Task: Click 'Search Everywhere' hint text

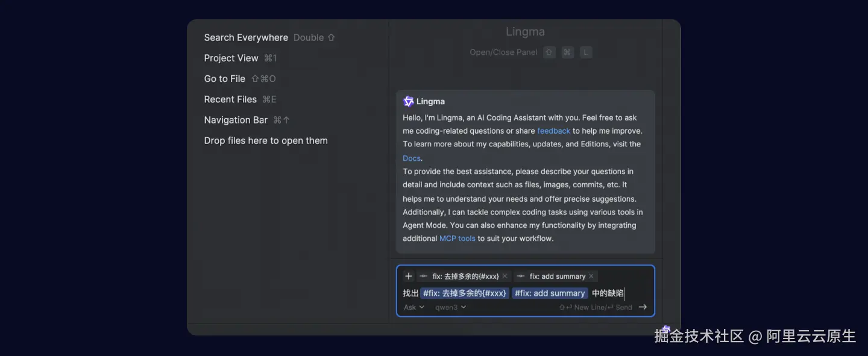Action: click(246, 37)
